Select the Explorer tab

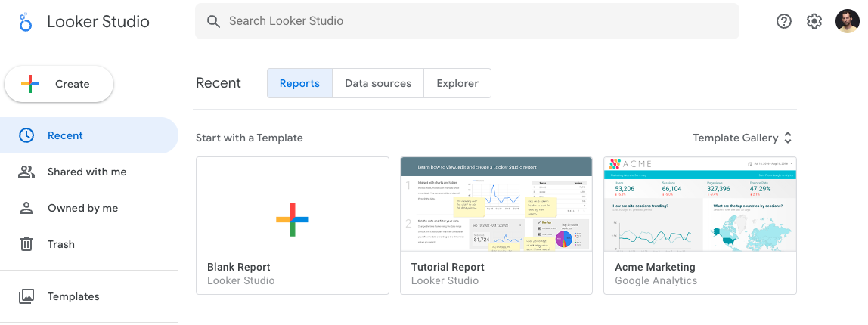tap(457, 83)
